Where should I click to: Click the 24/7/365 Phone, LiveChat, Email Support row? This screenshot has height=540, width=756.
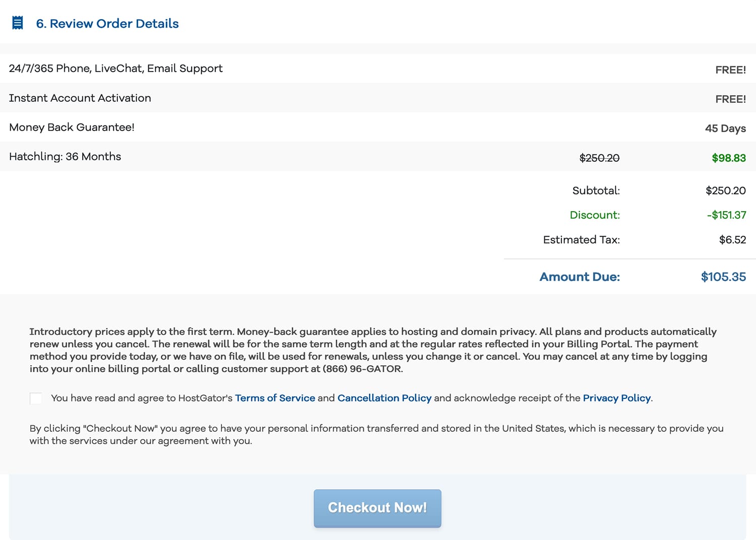tap(116, 69)
